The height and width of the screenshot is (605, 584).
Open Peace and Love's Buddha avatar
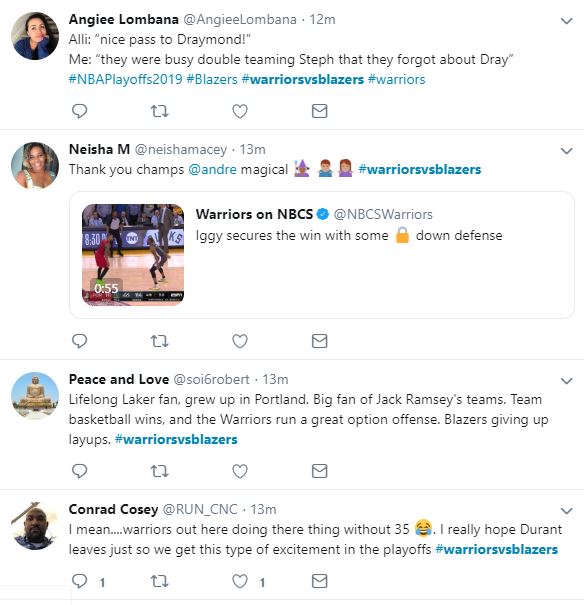pyautogui.click(x=35, y=395)
